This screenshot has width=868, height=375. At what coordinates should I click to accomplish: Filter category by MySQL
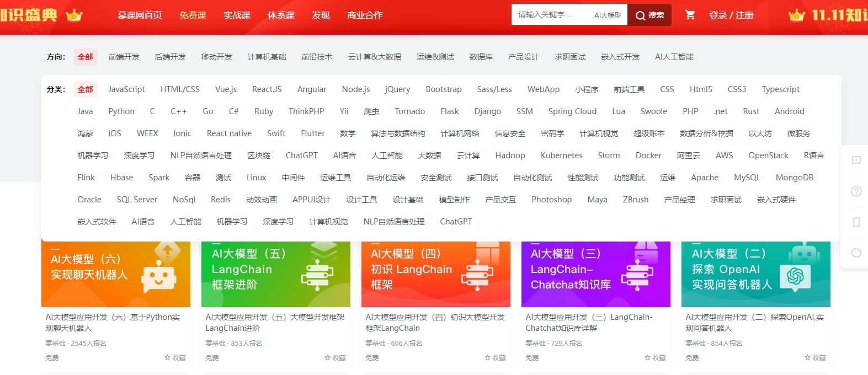point(747,178)
